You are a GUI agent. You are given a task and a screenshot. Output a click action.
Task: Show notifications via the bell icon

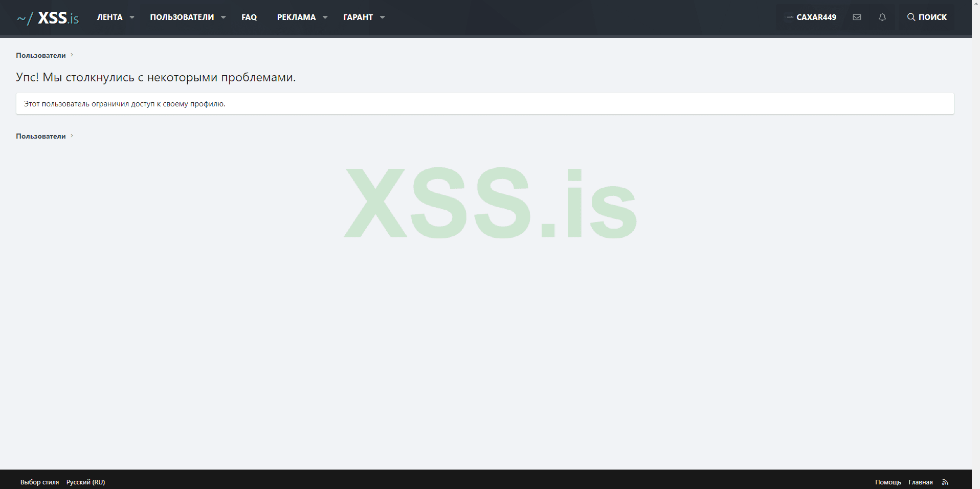(x=882, y=17)
